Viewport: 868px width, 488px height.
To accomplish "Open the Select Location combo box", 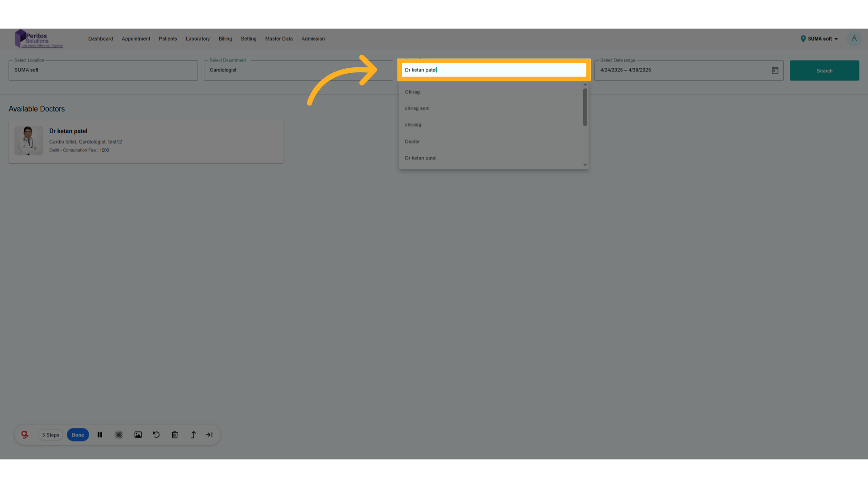I will pos(103,70).
